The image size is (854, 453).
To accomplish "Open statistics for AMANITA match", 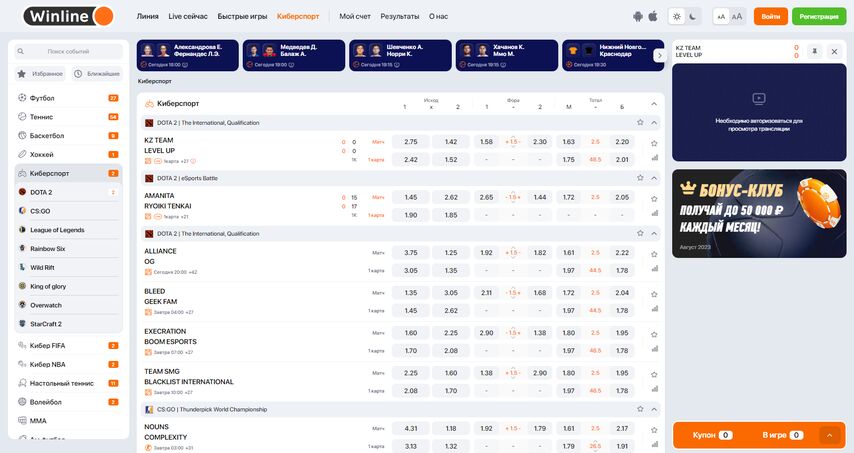I will [x=654, y=213].
